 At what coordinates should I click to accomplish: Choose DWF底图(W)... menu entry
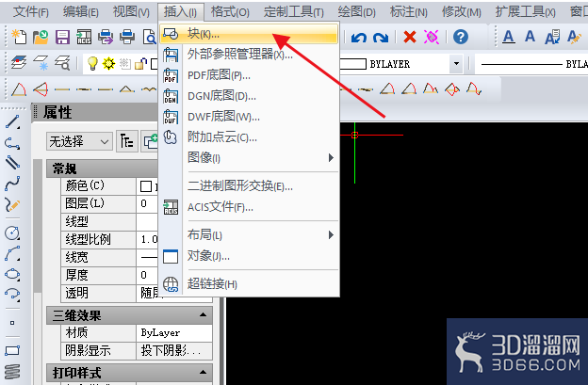(249, 117)
